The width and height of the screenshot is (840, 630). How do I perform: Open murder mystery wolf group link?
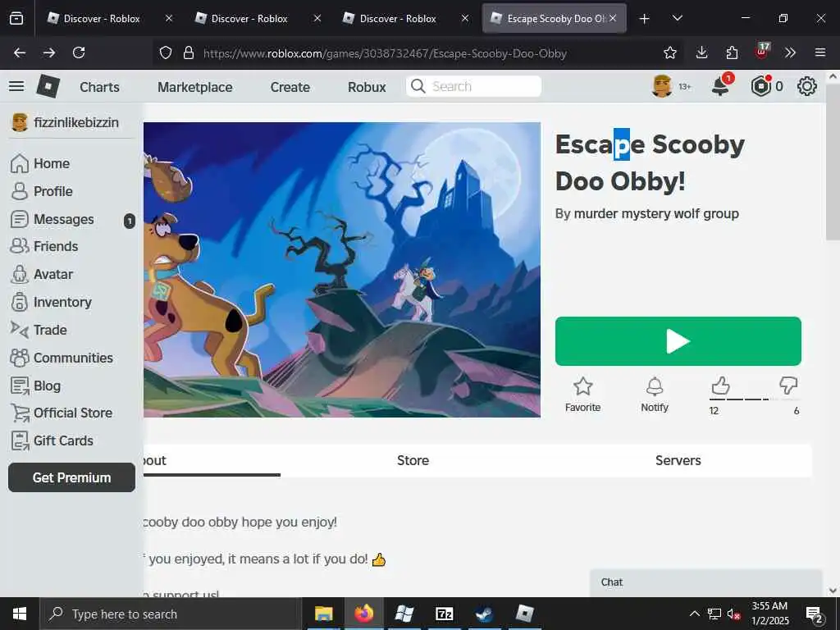(x=656, y=214)
